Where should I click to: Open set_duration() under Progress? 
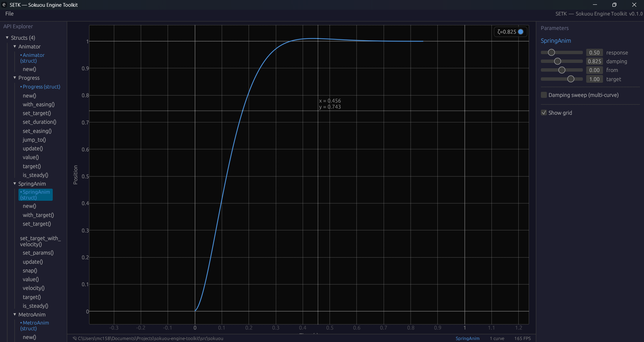(x=39, y=122)
